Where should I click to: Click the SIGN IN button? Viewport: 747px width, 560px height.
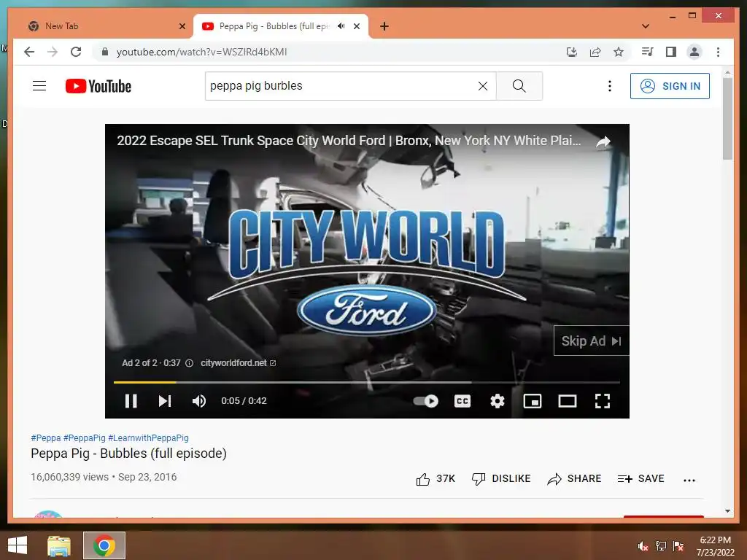670,86
